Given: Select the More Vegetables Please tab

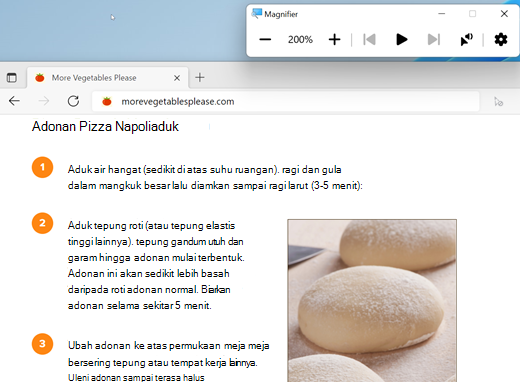Looking at the screenshot, I should click(107, 78).
